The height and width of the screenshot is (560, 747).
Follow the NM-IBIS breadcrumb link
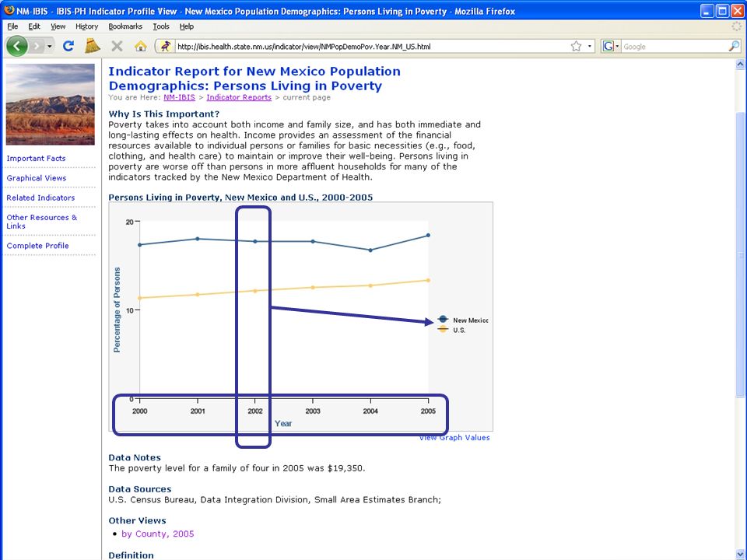[179, 97]
